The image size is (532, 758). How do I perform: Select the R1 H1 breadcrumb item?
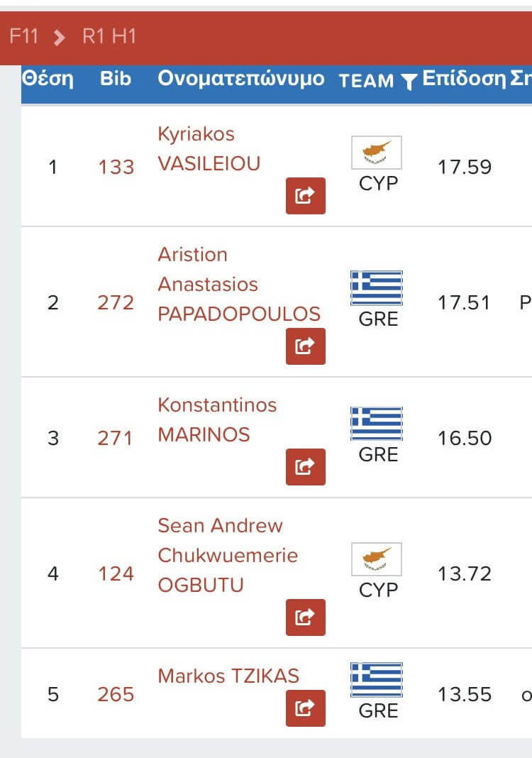[109, 36]
